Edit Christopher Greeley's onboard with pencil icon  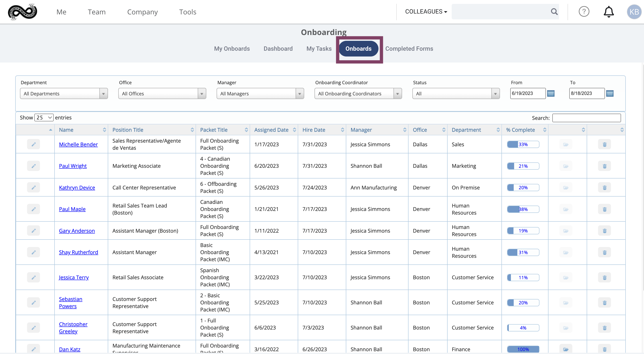[33, 328]
